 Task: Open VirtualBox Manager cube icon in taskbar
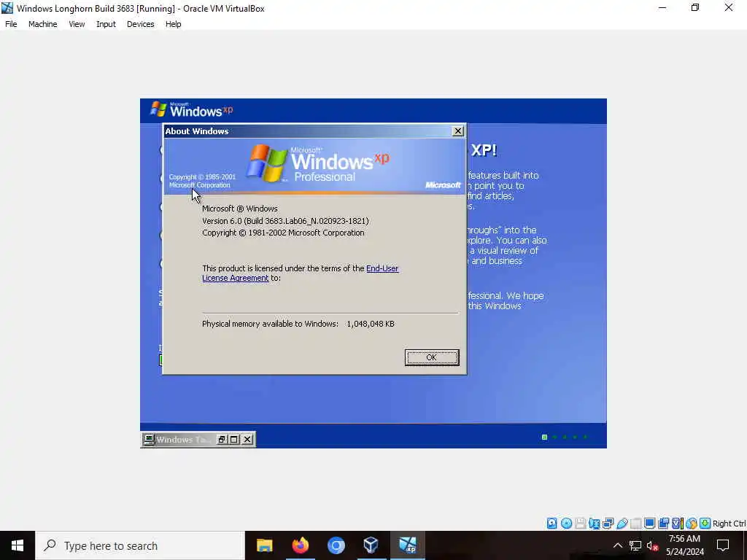tap(371, 545)
